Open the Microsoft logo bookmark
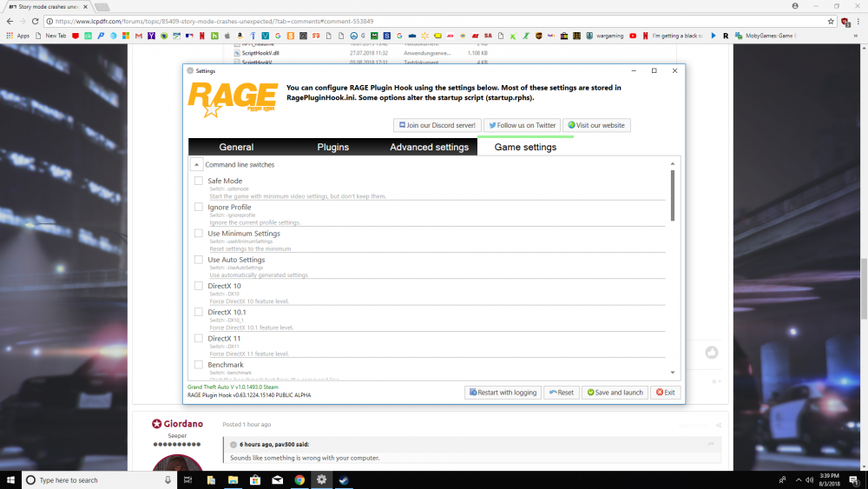Screen dimensions: 868x489 [x=126, y=36]
